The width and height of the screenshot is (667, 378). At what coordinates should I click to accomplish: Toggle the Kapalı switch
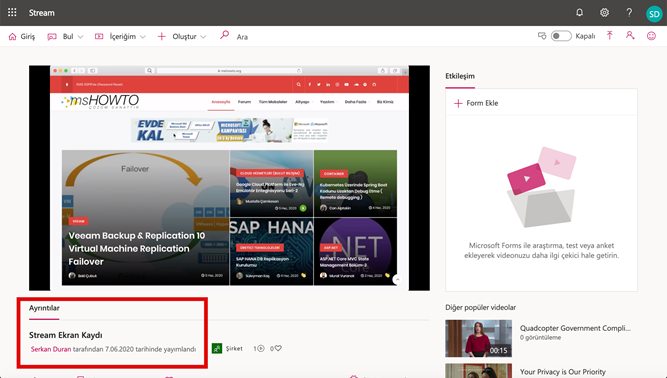point(561,36)
